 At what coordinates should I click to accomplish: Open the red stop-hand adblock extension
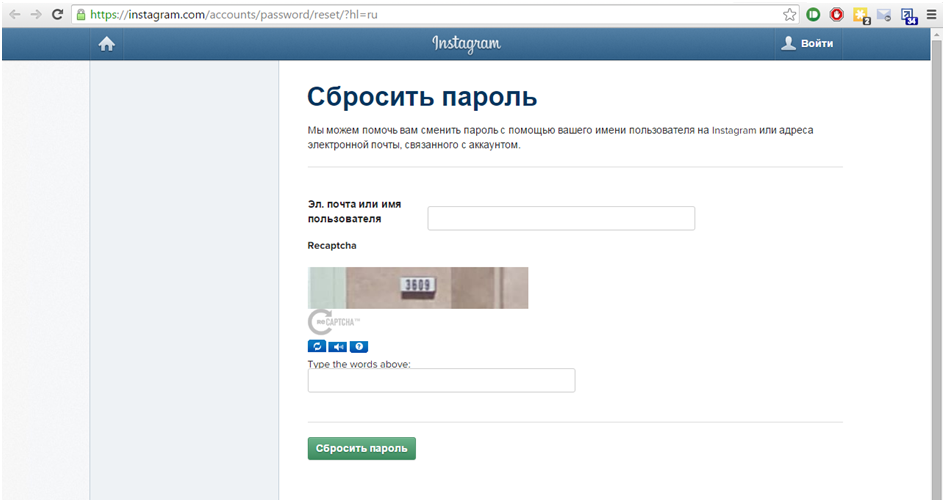tap(836, 15)
